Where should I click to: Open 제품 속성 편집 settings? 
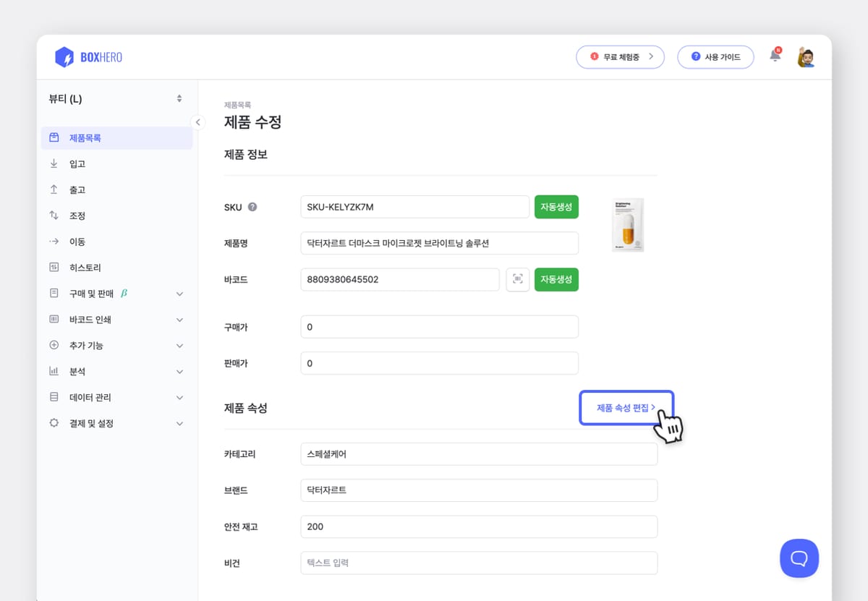pos(626,407)
